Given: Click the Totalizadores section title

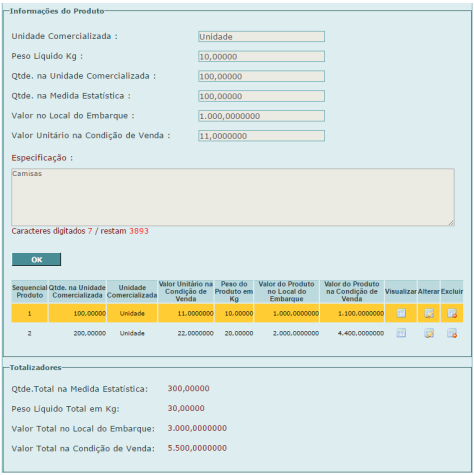Looking at the screenshot, I should pos(36,367).
